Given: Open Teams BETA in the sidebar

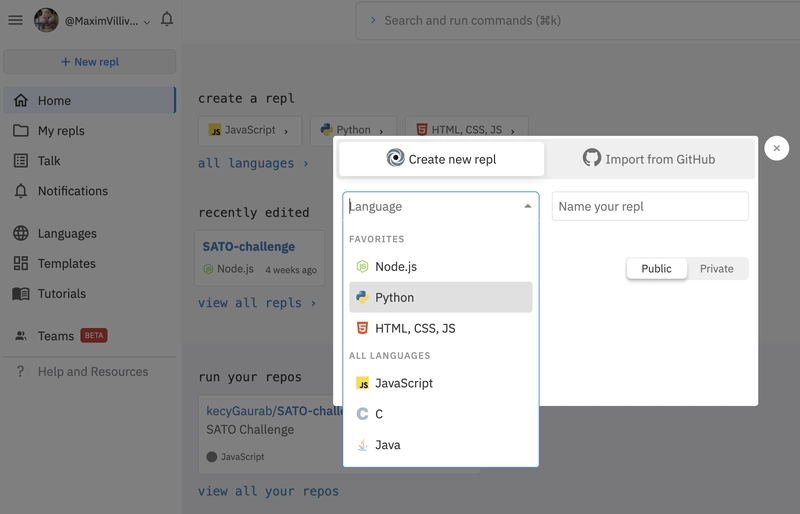Looking at the screenshot, I should (89, 336).
